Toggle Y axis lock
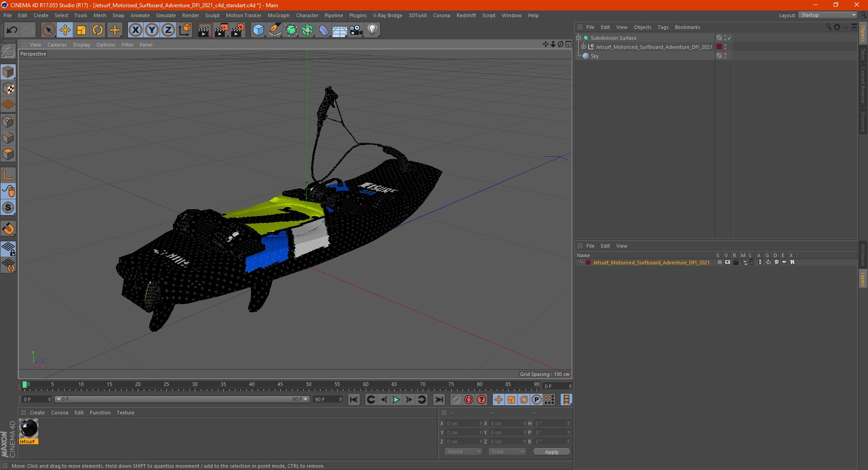The width and height of the screenshot is (868, 470). [152, 30]
